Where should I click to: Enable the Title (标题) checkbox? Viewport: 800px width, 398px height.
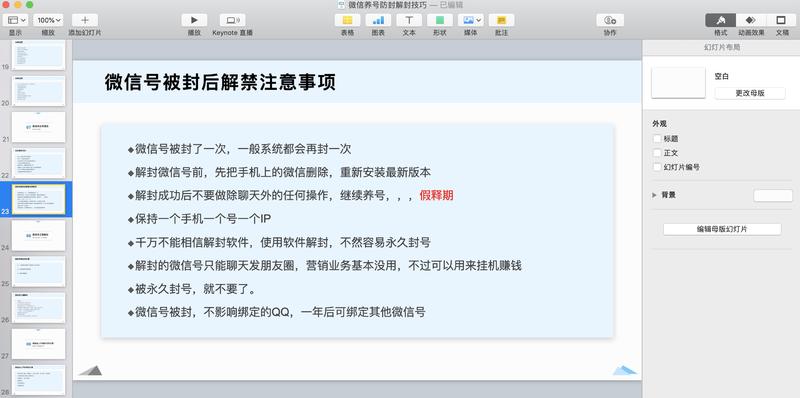pos(657,139)
